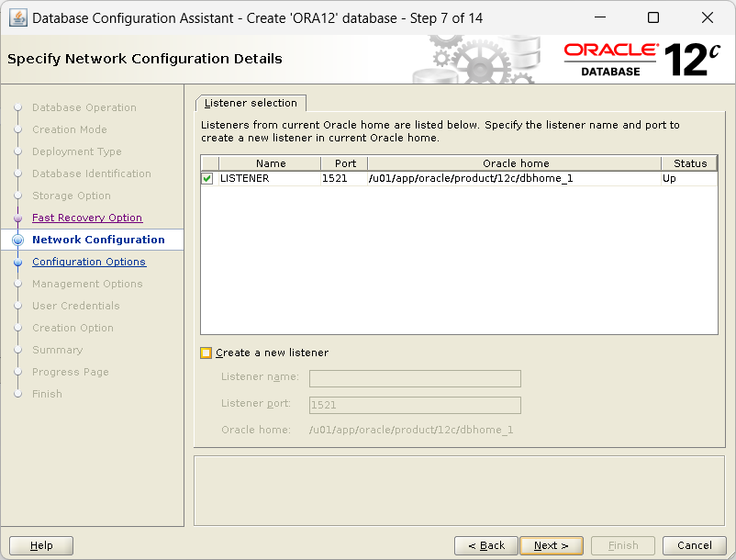Viewport: 736px width, 560px height.
Task: Maximize the Database Configuration Assistant window
Action: coord(652,17)
